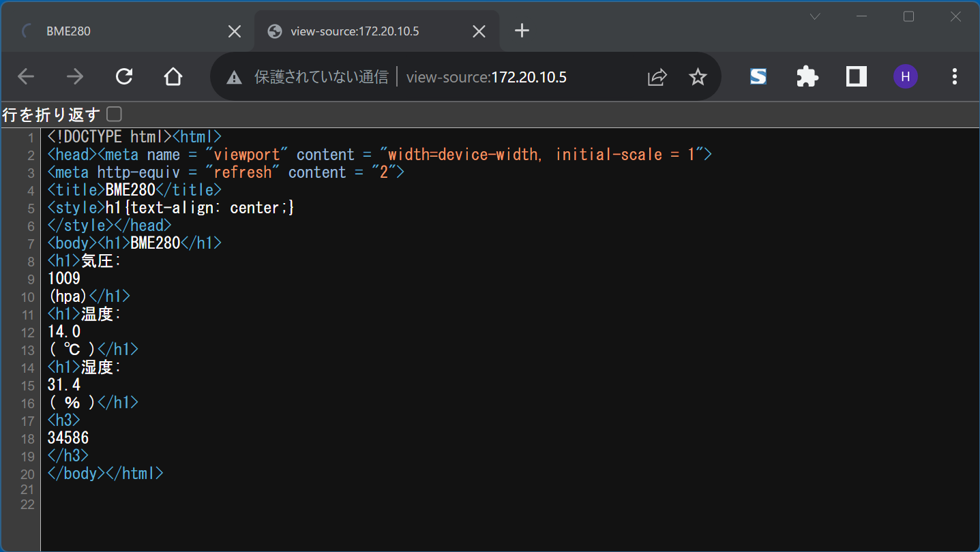This screenshot has height=552, width=980.
Task: Expand the tab search chevron
Action: pyautogui.click(x=815, y=17)
